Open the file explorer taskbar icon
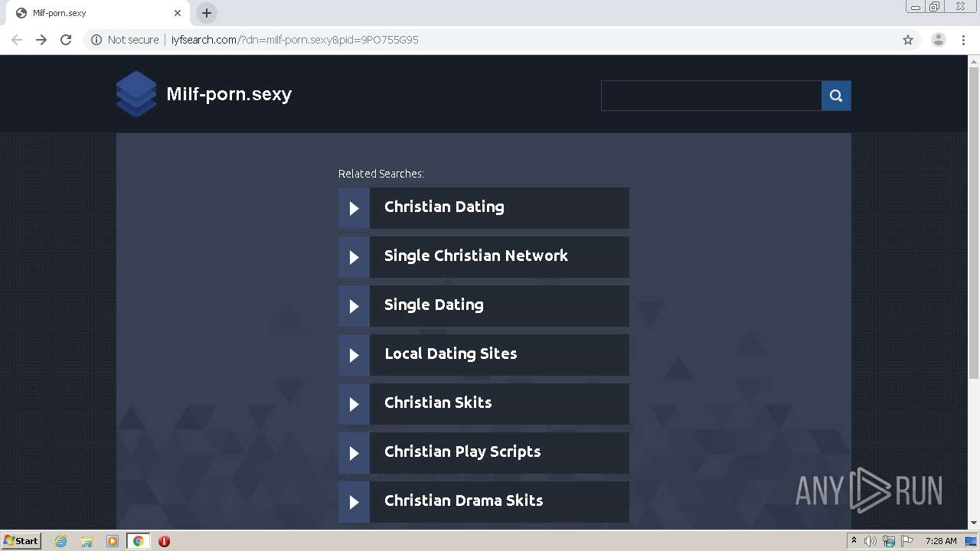Image resolution: width=980 pixels, height=551 pixels. click(x=87, y=541)
